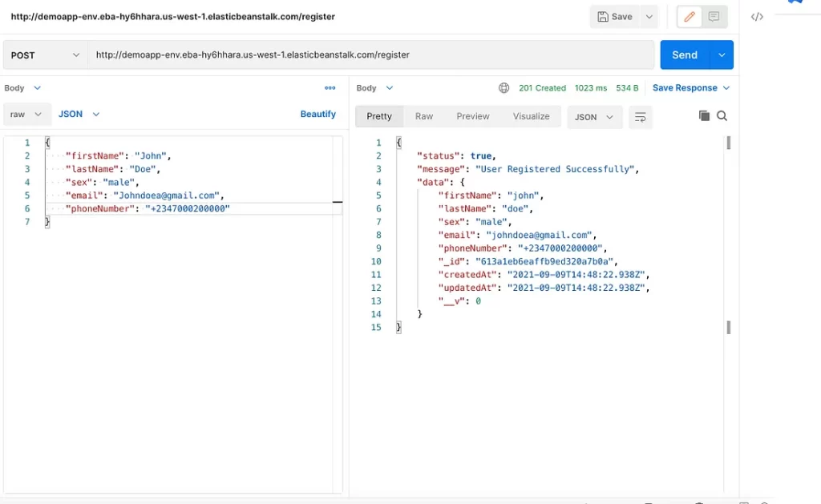Viewport: 821px width, 504px height.
Task: Open the code snippet icon
Action: pos(757,17)
